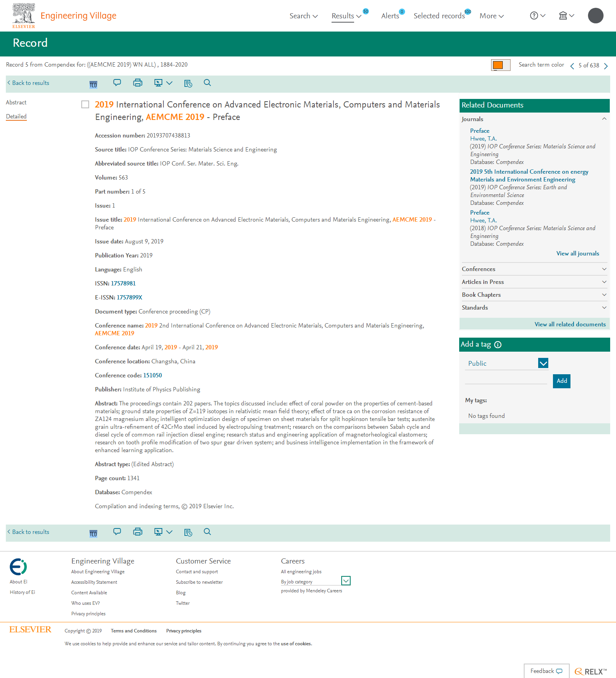
Task: Click the tag name input field
Action: [x=506, y=379]
